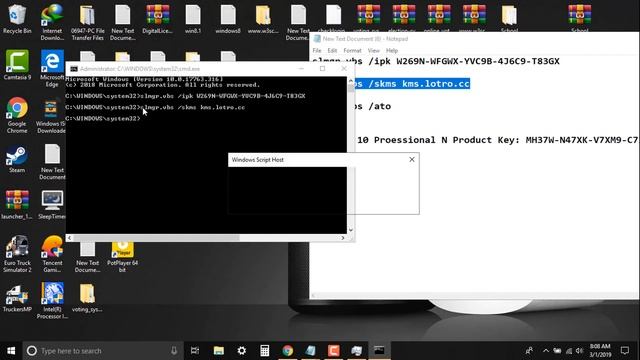Open the Format menu in Notepad
Image resolution: width=640 pixels, height=360 pixels.
[x=352, y=51]
